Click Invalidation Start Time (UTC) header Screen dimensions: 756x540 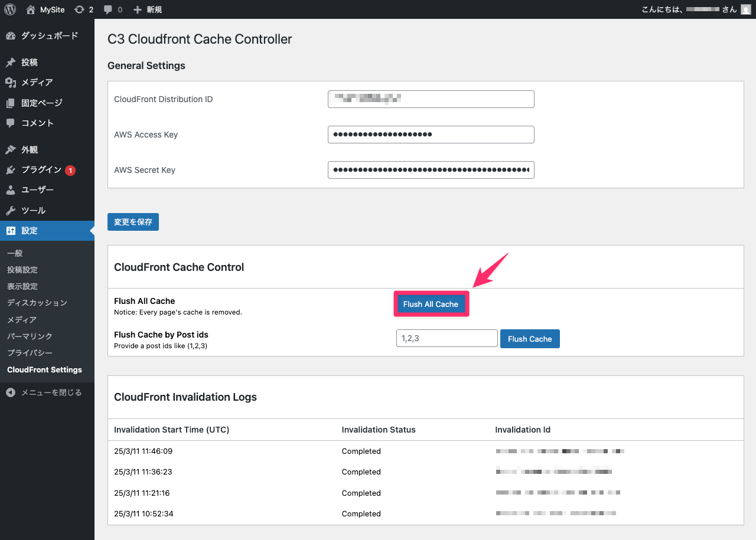pos(172,430)
